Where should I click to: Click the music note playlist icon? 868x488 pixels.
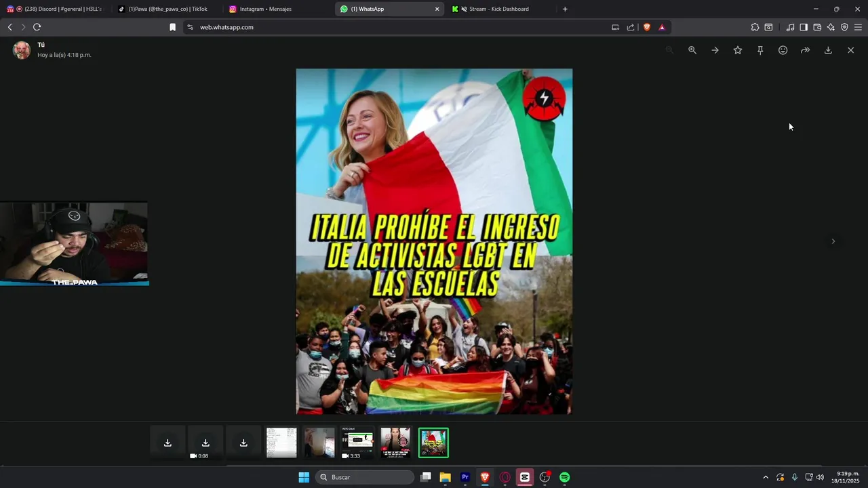coord(790,27)
